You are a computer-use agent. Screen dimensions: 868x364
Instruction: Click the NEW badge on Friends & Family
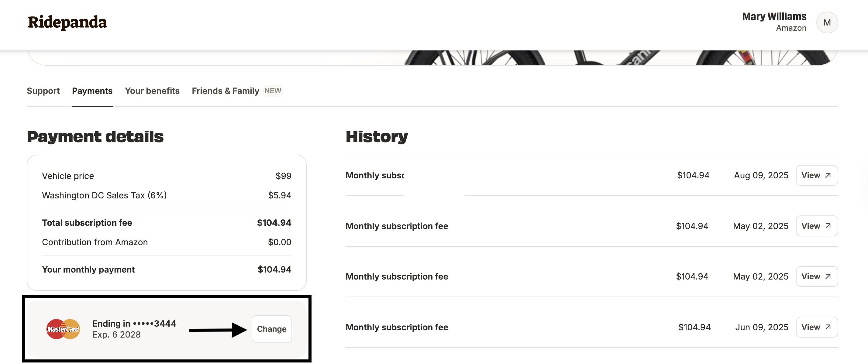[273, 91]
